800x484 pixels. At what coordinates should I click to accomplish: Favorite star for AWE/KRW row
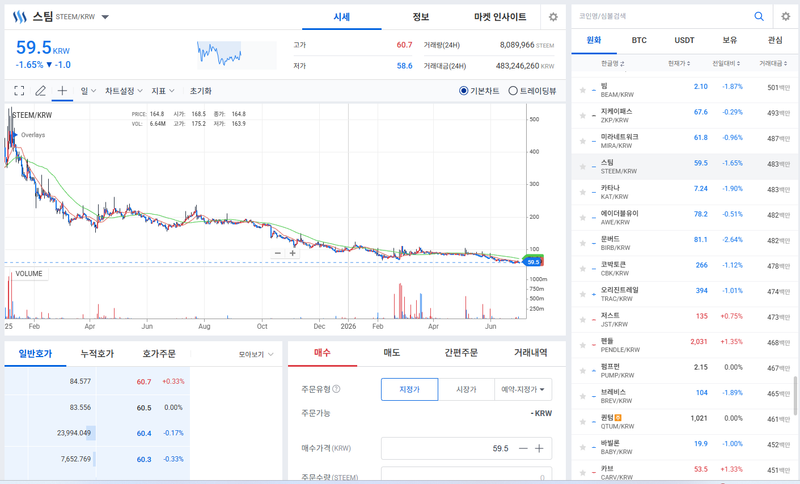click(583, 218)
